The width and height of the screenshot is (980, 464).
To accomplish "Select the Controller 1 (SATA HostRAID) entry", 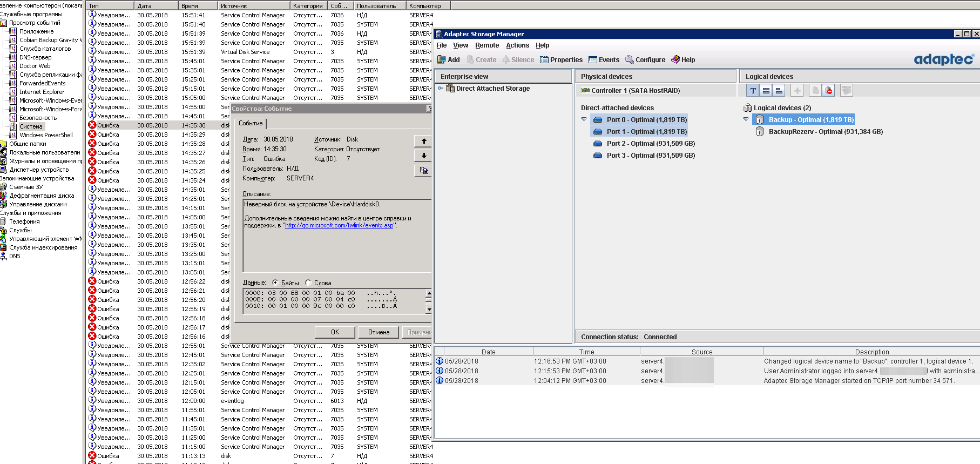I will [630, 91].
